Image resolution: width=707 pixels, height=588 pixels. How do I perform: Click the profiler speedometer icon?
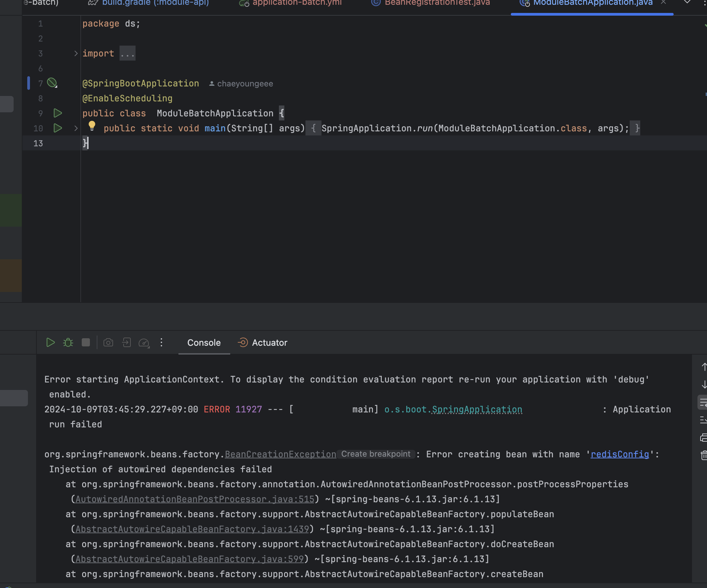[144, 343]
